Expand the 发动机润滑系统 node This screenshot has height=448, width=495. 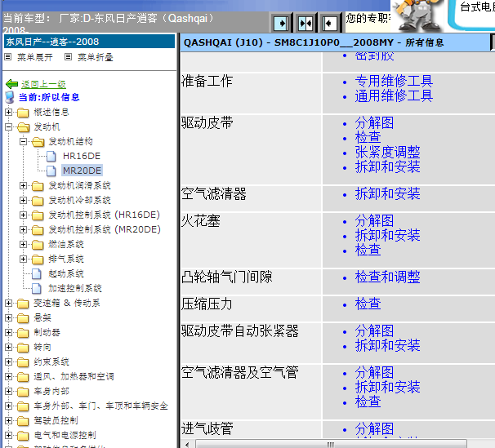tap(23, 185)
